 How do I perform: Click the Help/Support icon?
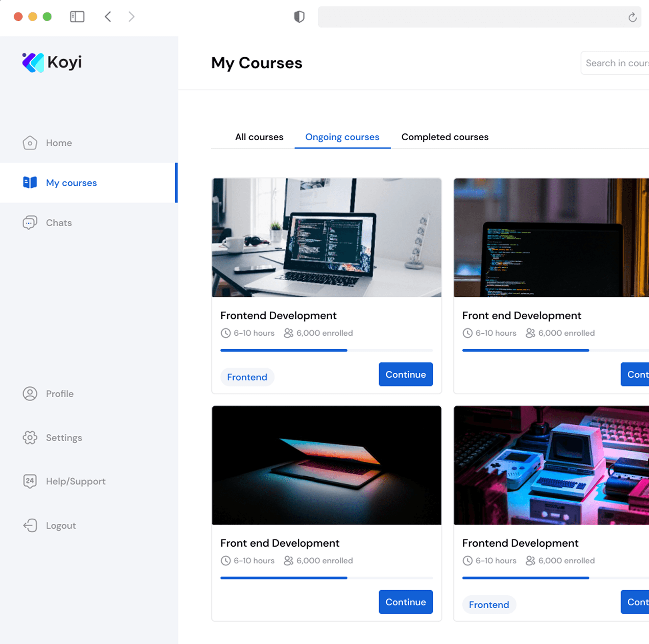pyautogui.click(x=30, y=481)
